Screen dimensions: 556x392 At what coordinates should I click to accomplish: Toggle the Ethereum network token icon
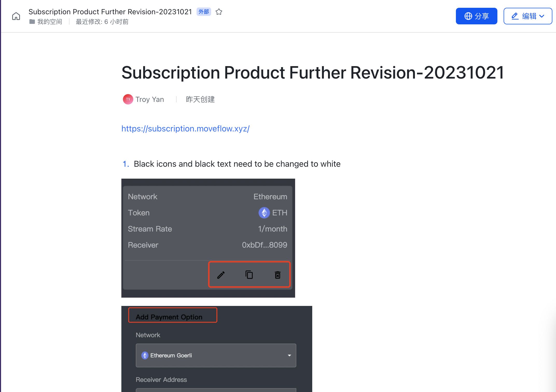(x=265, y=212)
